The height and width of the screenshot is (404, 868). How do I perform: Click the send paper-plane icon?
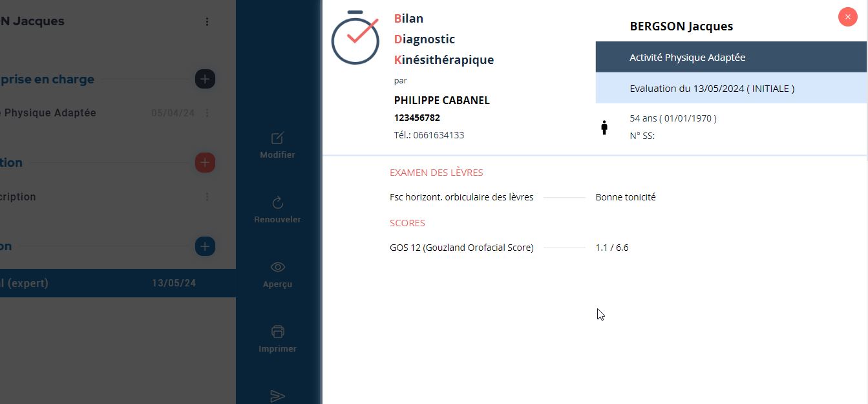277,396
